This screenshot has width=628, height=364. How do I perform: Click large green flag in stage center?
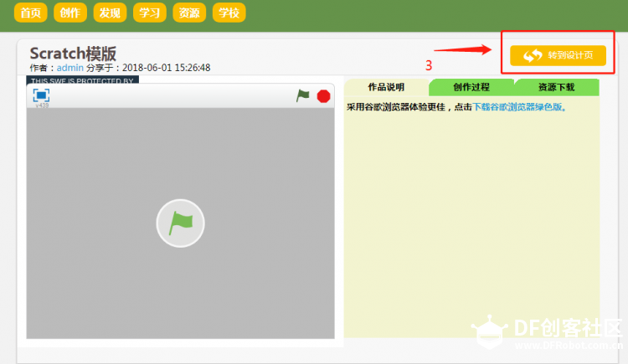point(180,223)
